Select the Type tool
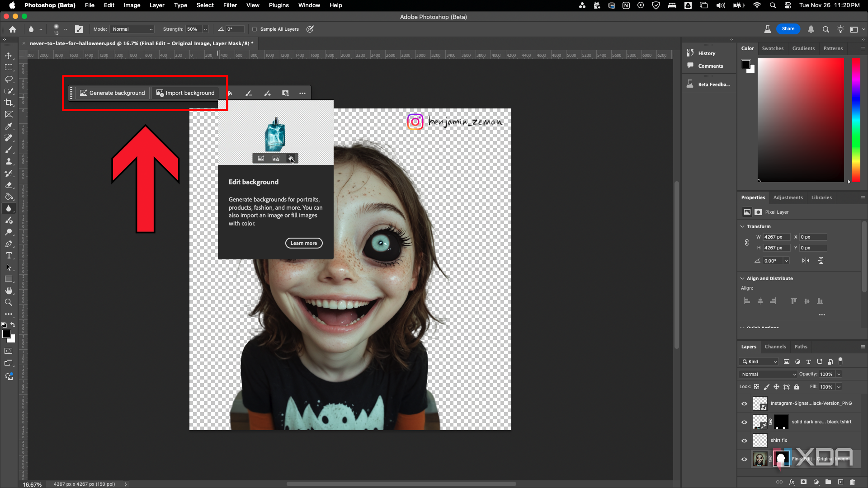The height and width of the screenshot is (488, 868). (x=9, y=255)
